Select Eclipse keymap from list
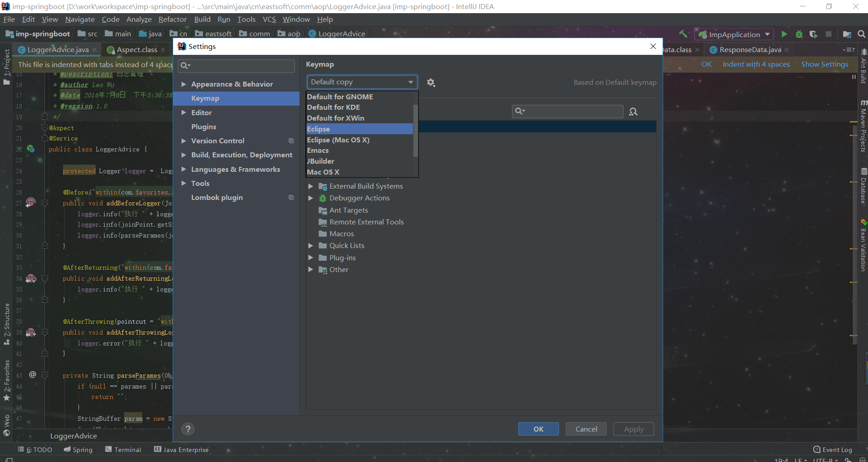 (x=359, y=129)
